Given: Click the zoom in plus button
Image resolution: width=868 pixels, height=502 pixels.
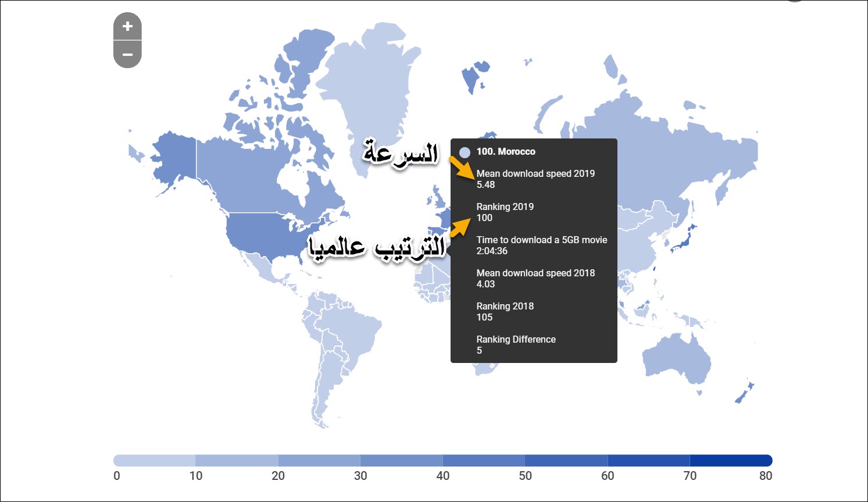Looking at the screenshot, I should point(127,27).
